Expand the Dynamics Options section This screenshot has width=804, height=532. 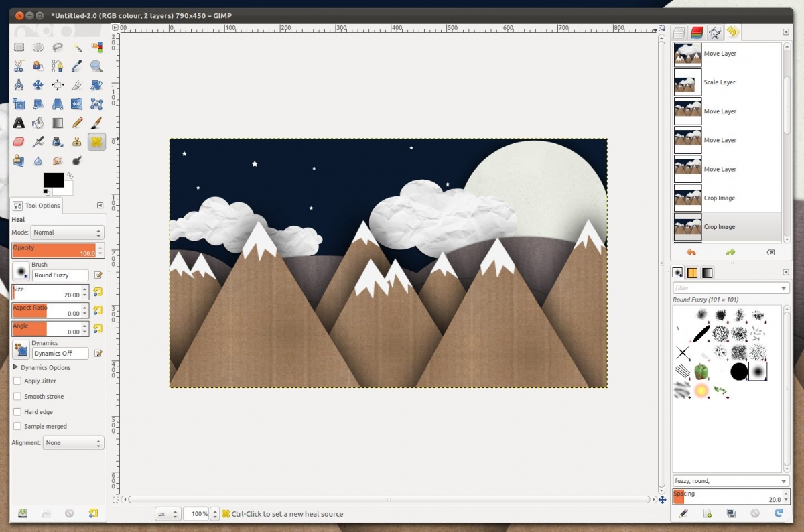point(15,367)
